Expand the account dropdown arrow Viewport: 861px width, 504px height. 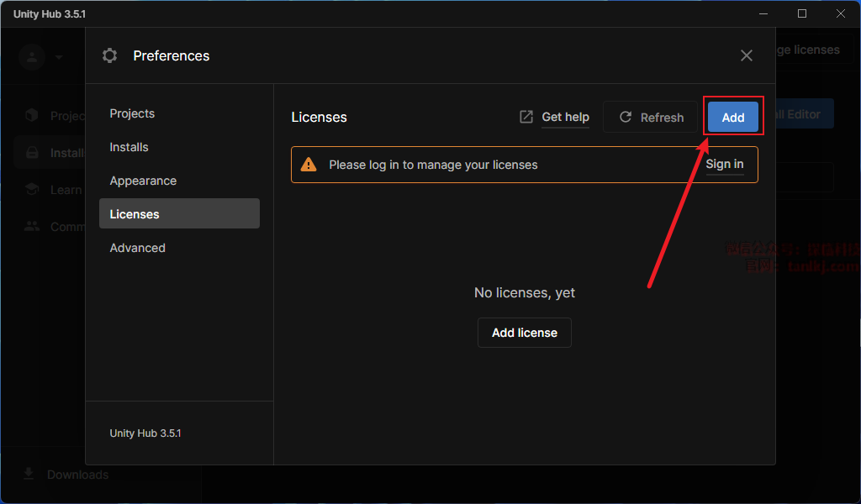[x=59, y=57]
